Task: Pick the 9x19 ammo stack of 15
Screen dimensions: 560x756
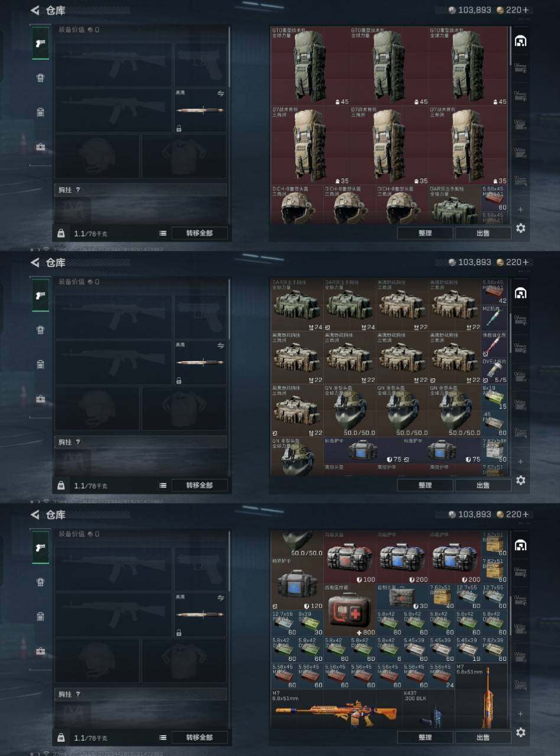Action: 495,398
